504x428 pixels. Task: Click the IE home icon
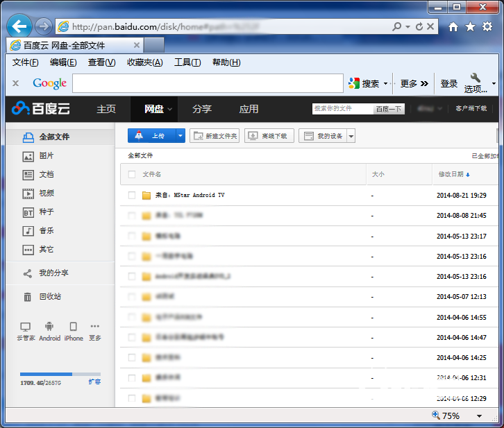pos(453,26)
